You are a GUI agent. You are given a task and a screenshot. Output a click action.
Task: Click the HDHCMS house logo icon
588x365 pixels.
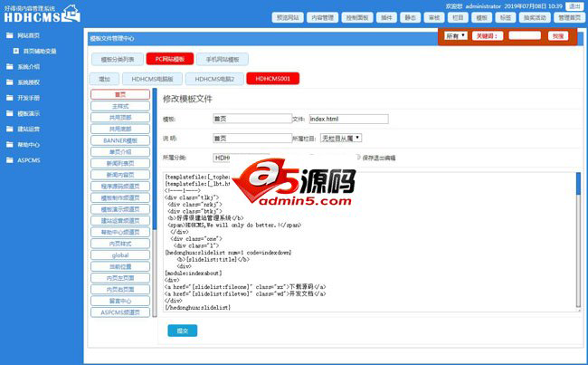pos(71,14)
